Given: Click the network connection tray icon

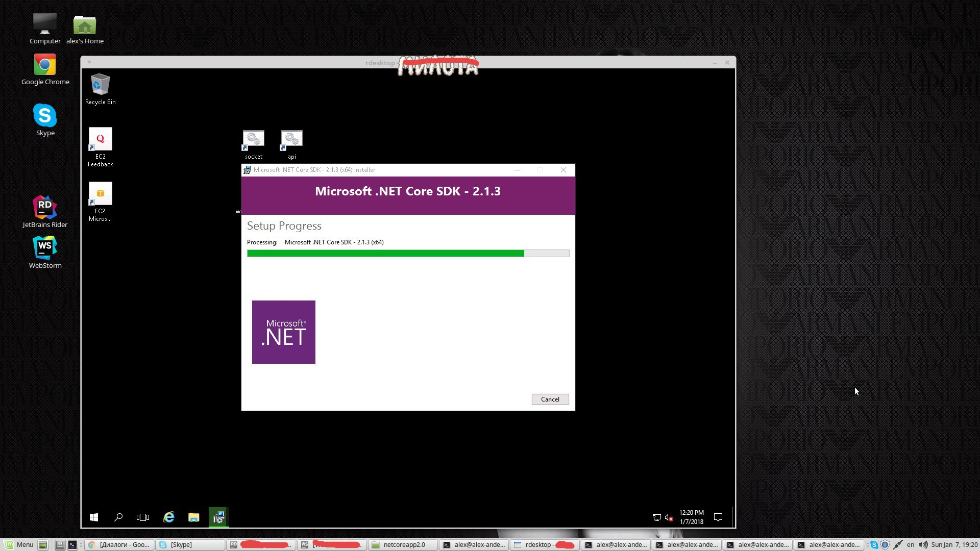Looking at the screenshot, I should (898, 544).
